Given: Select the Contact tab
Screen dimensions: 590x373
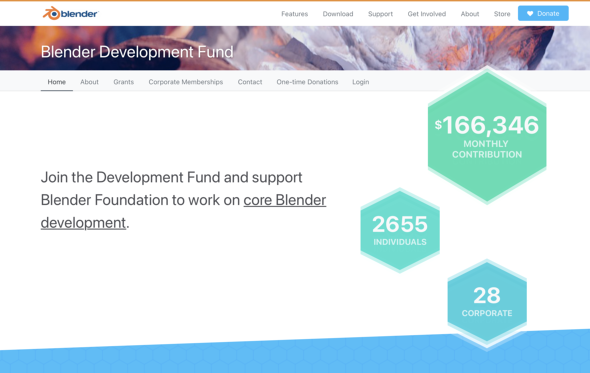Looking at the screenshot, I should pos(249,82).
